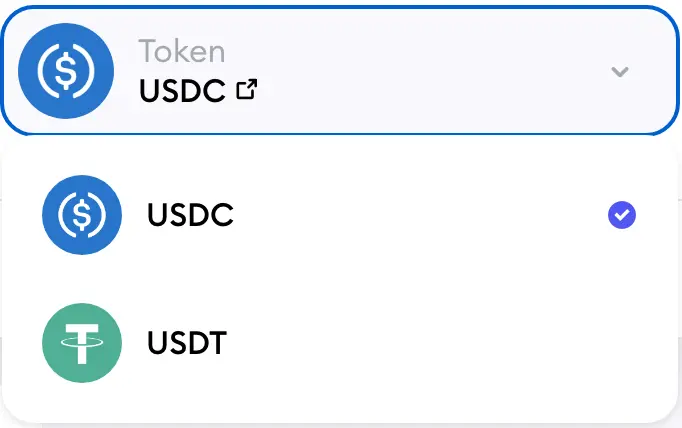The height and width of the screenshot is (428, 682).
Task: Click the green Tether icon in the list
Action: (x=82, y=343)
